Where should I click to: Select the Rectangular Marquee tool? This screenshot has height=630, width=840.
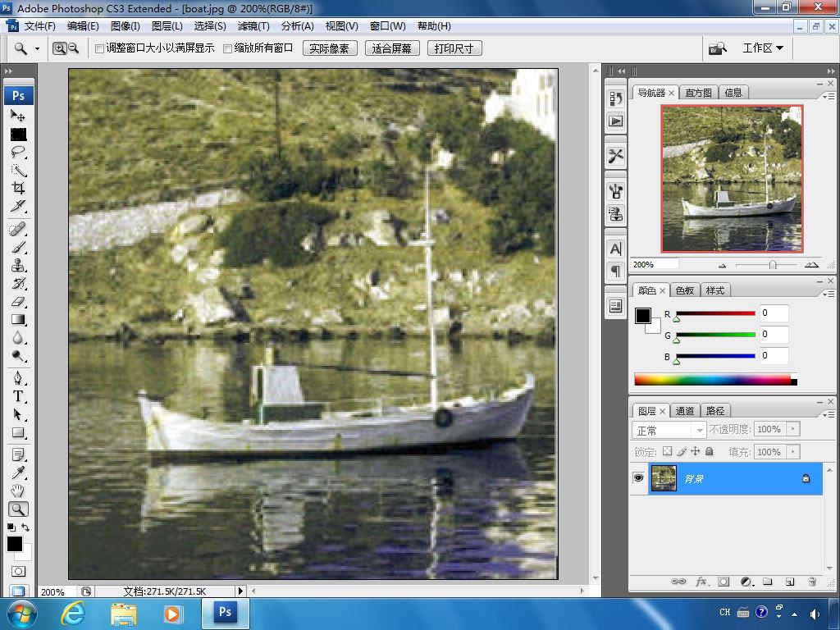pyautogui.click(x=18, y=134)
